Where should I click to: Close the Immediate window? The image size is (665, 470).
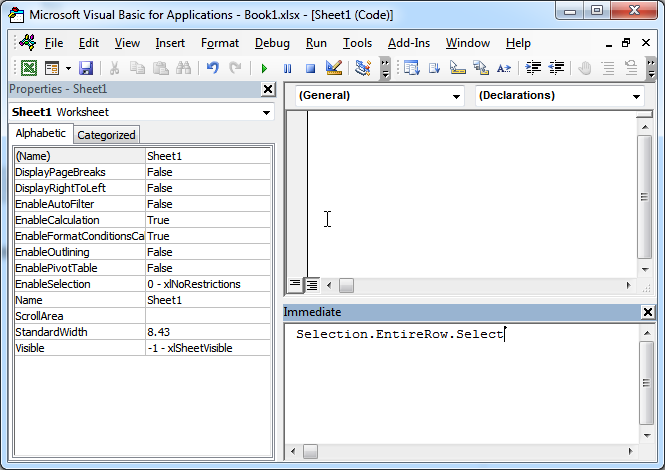[x=648, y=312]
